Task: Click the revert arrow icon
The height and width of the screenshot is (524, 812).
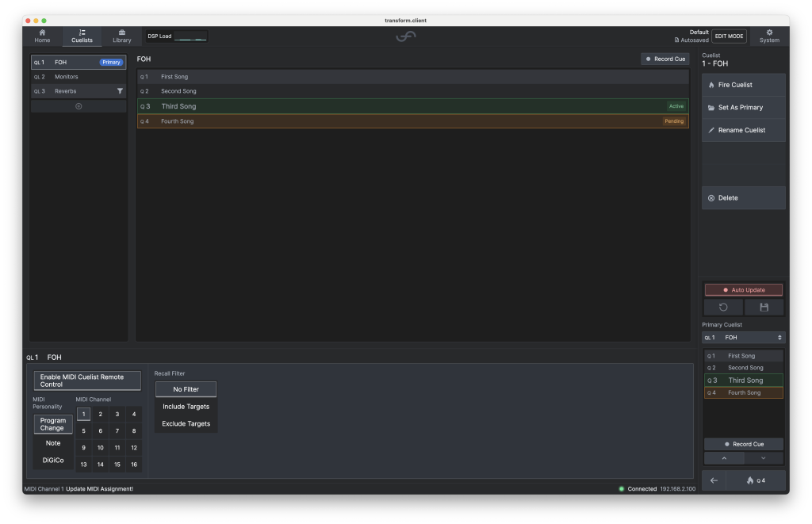Action: [723, 307]
